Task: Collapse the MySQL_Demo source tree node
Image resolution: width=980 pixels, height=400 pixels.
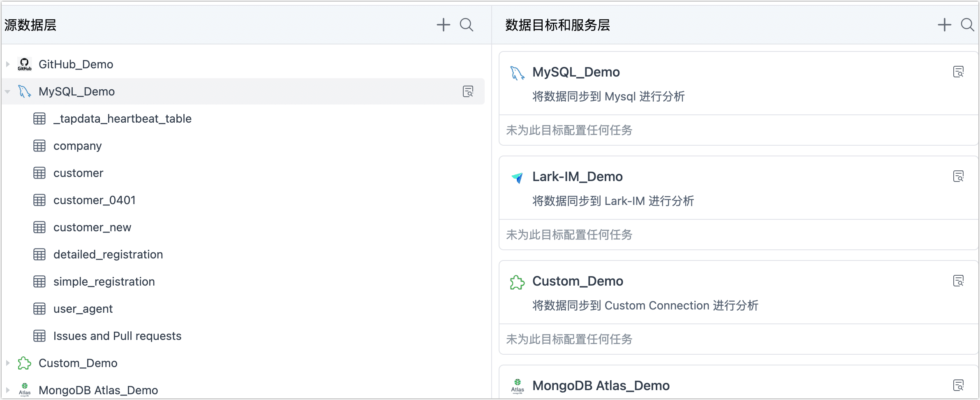Action: [8, 91]
